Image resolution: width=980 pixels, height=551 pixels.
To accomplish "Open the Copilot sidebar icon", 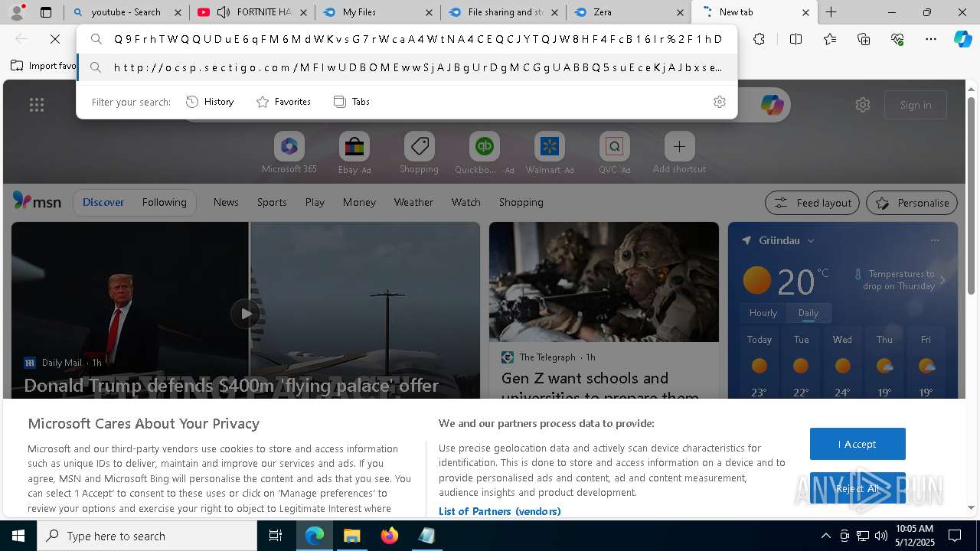I will click(x=962, y=39).
